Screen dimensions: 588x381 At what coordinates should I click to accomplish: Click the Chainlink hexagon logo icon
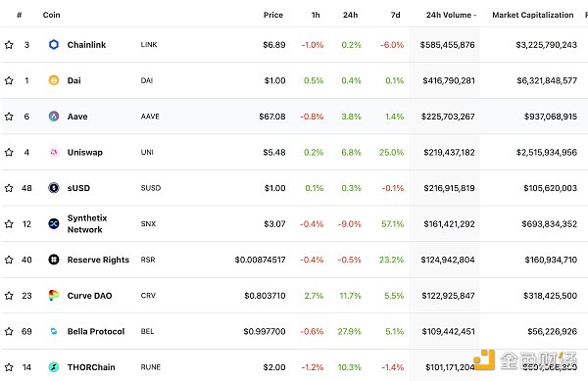tap(54, 45)
